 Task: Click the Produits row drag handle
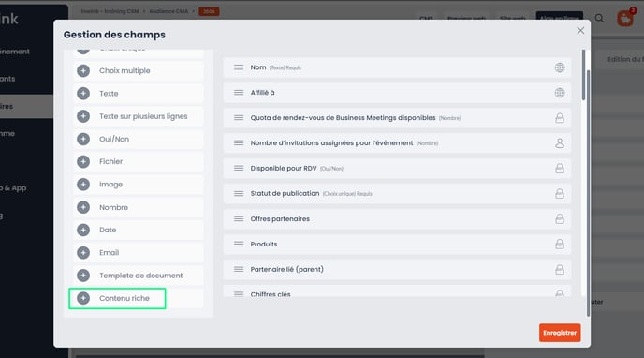[x=239, y=245]
